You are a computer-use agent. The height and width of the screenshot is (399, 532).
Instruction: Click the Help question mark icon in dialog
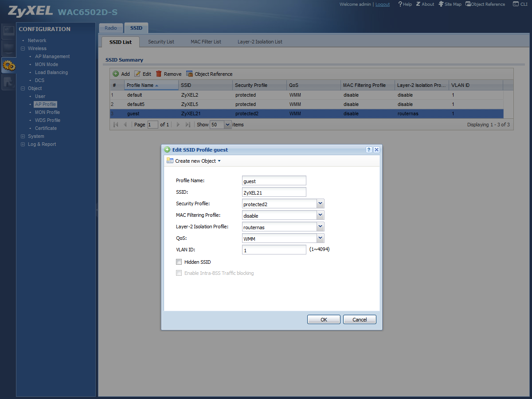tap(369, 150)
